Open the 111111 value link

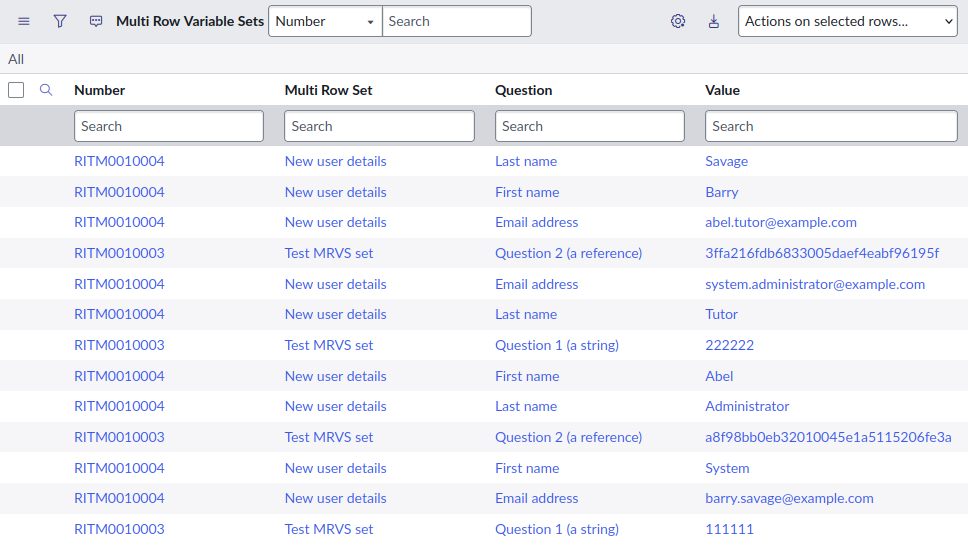(x=729, y=529)
